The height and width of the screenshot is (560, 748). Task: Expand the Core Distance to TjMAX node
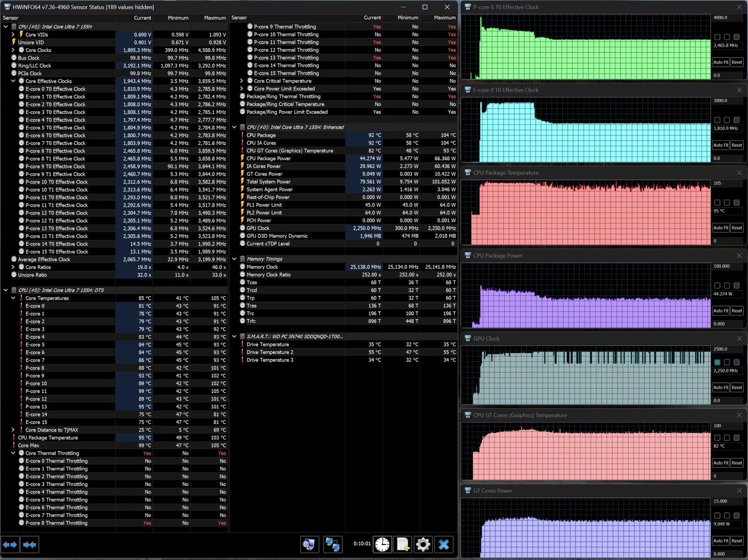point(13,430)
